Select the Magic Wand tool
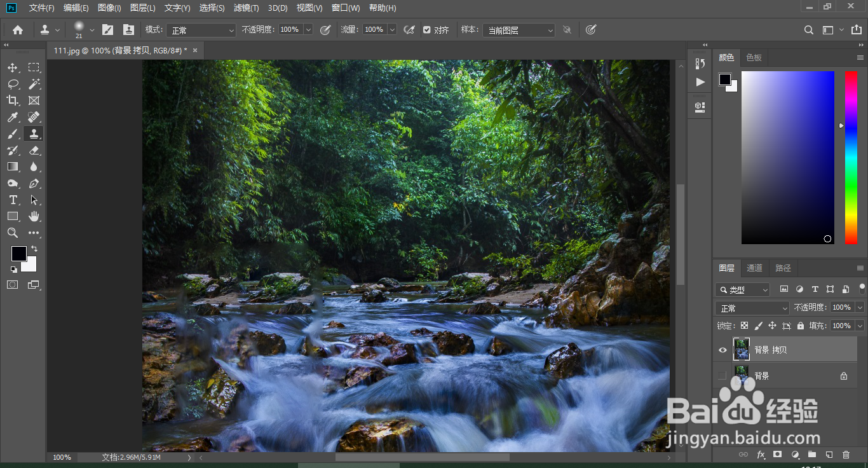Image resolution: width=868 pixels, height=468 pixels. click(x=34, y=84)
